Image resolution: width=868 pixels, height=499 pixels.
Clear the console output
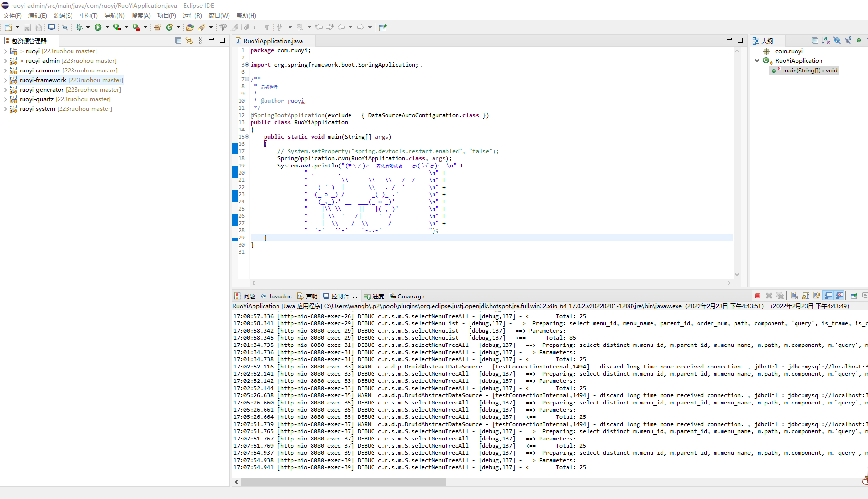click(794, 296)
